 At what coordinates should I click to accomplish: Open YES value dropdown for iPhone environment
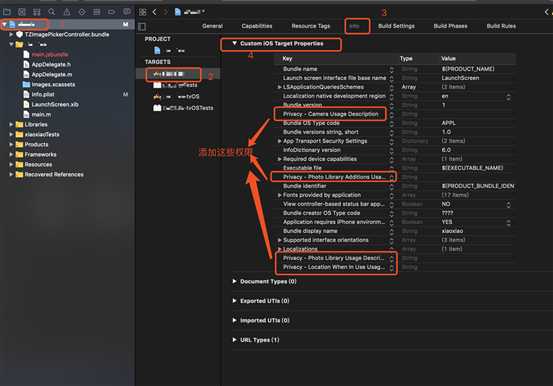click(508, 222)
